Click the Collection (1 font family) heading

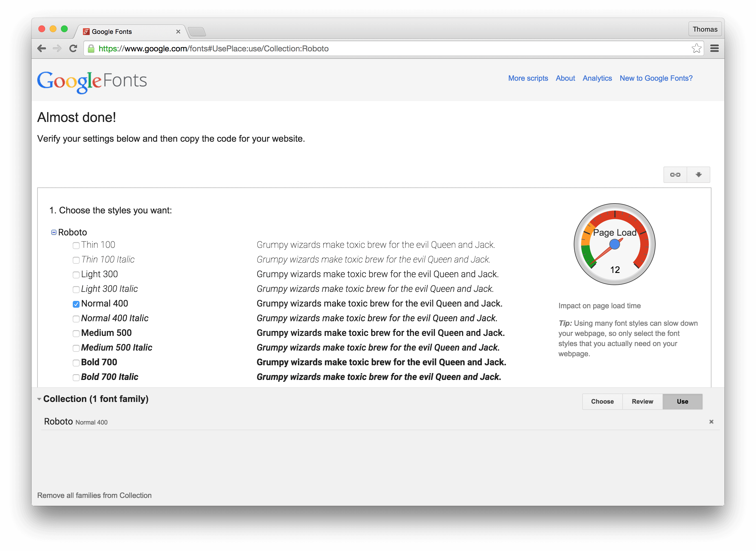[96, 399]
